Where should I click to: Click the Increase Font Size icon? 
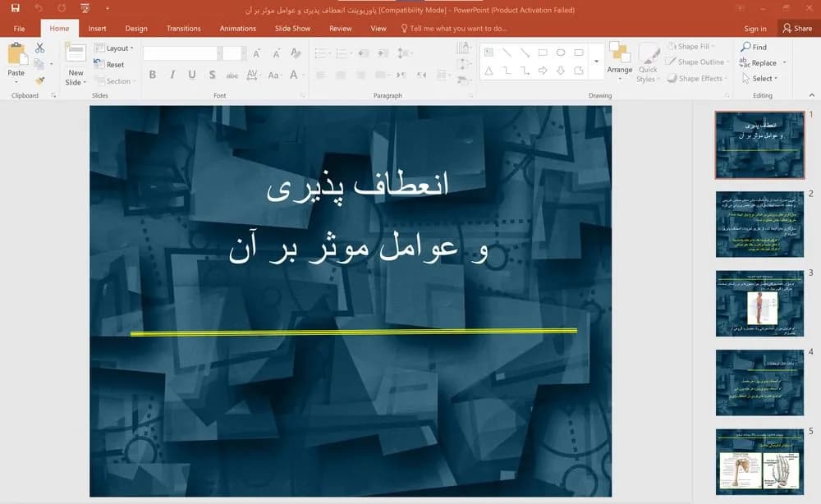tap(256, 53)
